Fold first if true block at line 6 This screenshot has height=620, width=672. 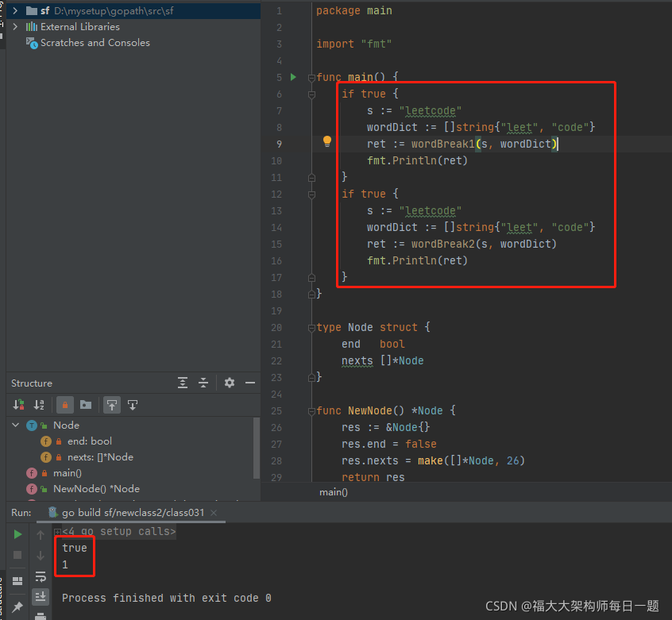(311, 94)
